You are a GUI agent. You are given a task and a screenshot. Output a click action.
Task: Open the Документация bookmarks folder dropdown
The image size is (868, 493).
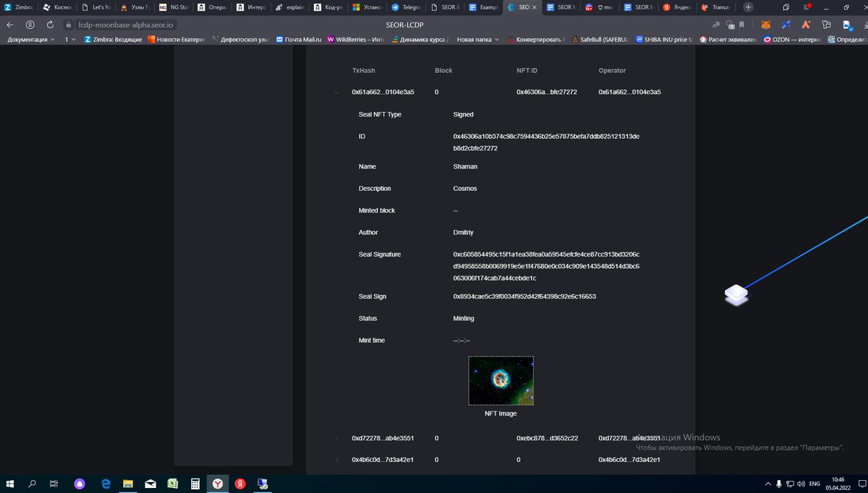pyautogui.click(x=31, y=40)
